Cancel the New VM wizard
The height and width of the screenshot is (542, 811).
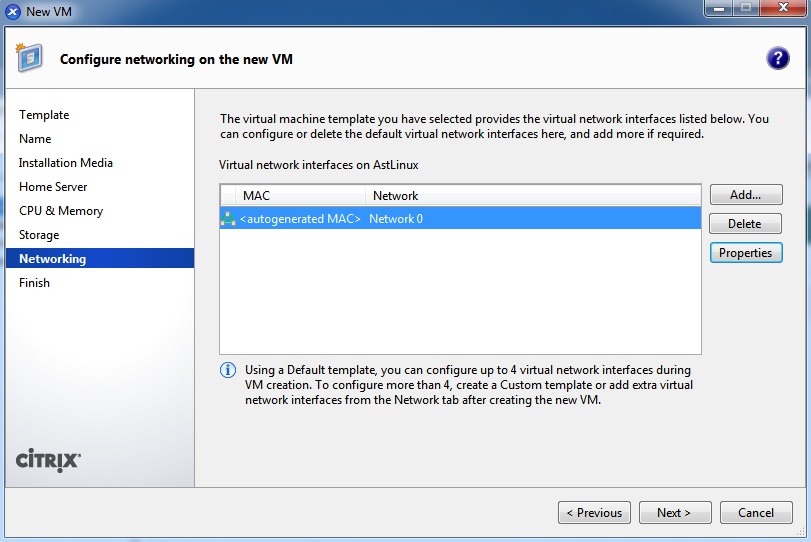[756, 513]
